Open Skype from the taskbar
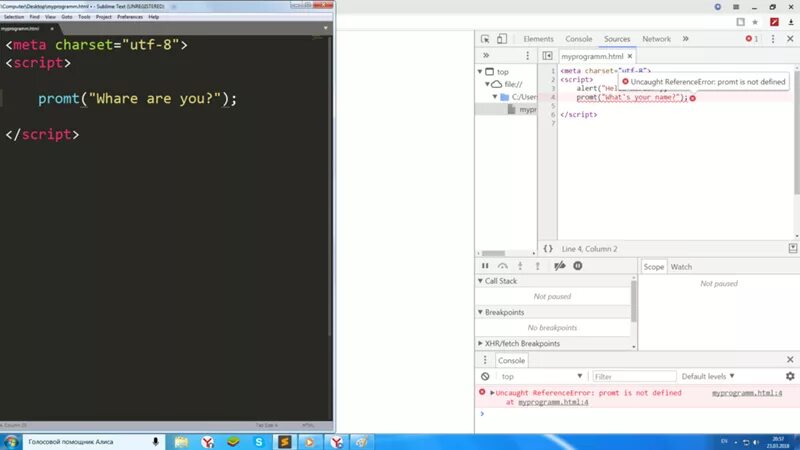The width and height of the screenshot is (800, 450). 259,442
